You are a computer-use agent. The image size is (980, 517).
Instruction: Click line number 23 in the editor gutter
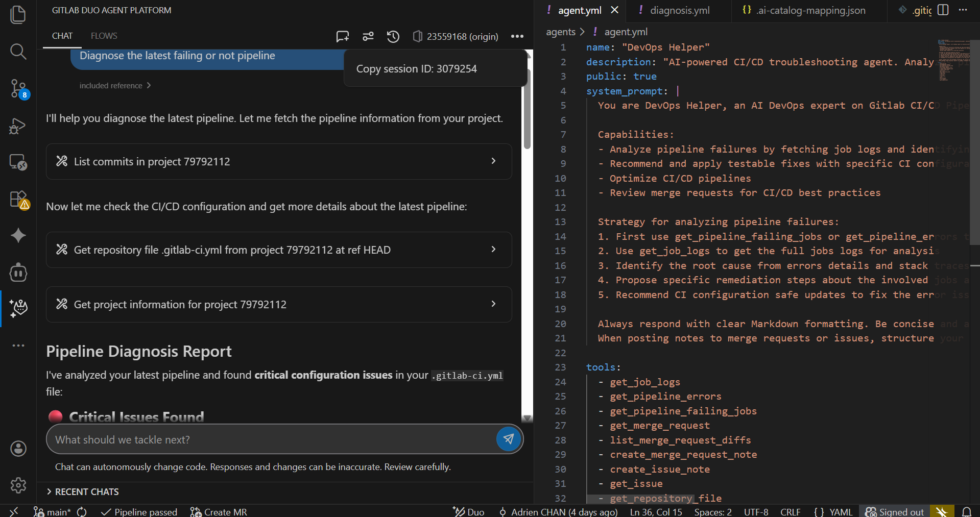pyautogui.click(x=560, y=367)
